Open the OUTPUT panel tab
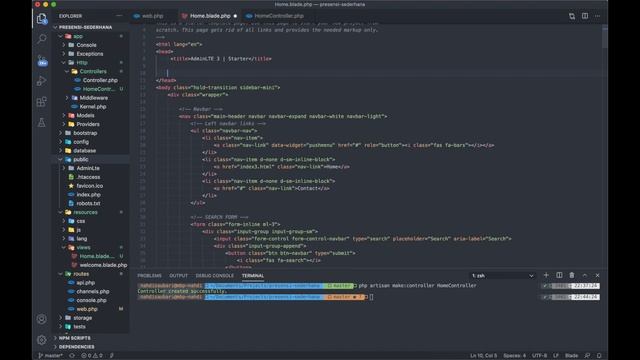640x360 pixels. [178, 276]
